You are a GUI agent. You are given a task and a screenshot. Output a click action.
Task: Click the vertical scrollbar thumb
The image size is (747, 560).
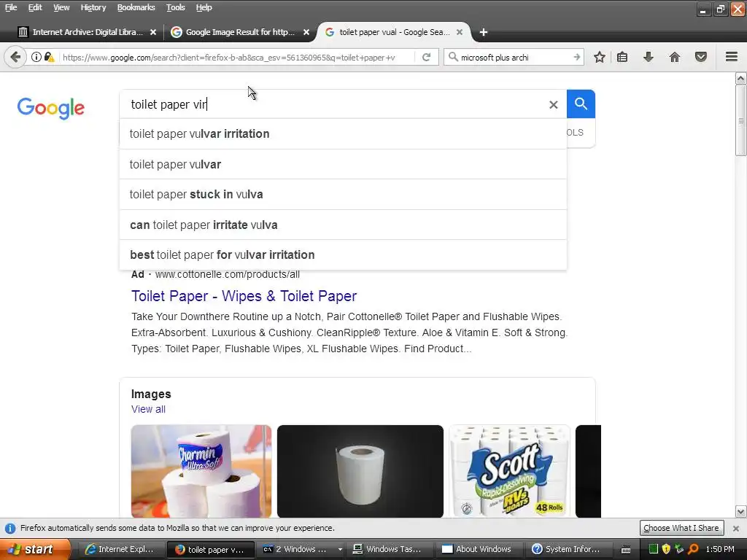(741, 120)
